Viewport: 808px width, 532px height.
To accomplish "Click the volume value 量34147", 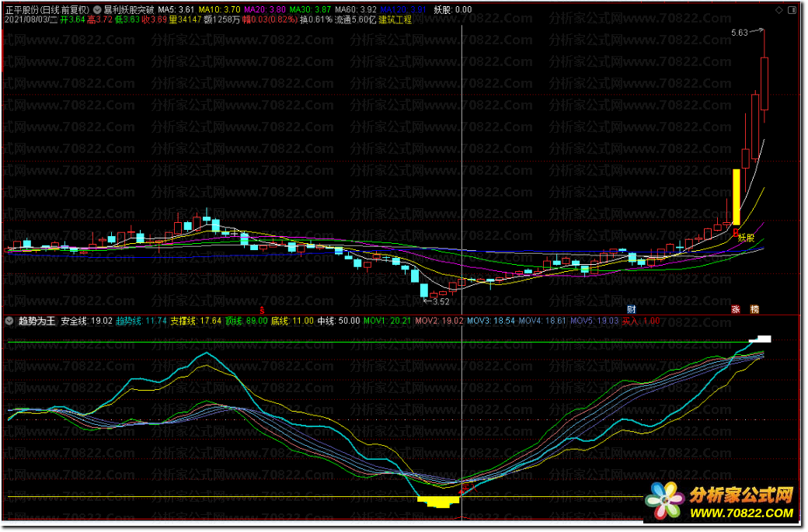I will pos(185,19).
